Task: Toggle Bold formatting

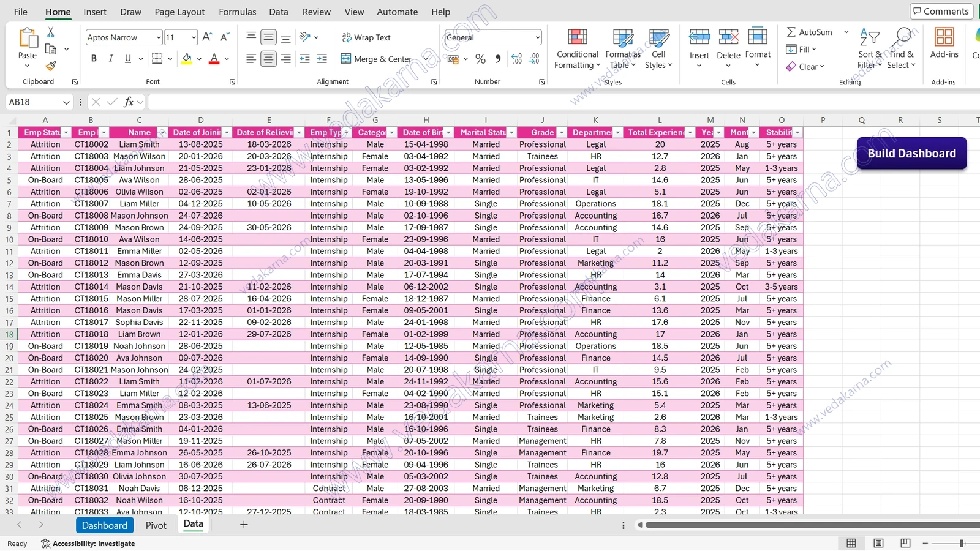Action: [94, 59]
